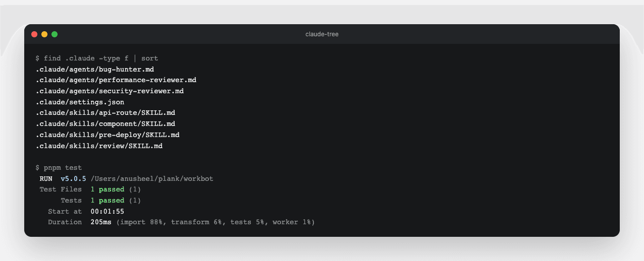Click the component/SKILL.md path
This screenshot has height=261, width=644.
tap(105, 124)
